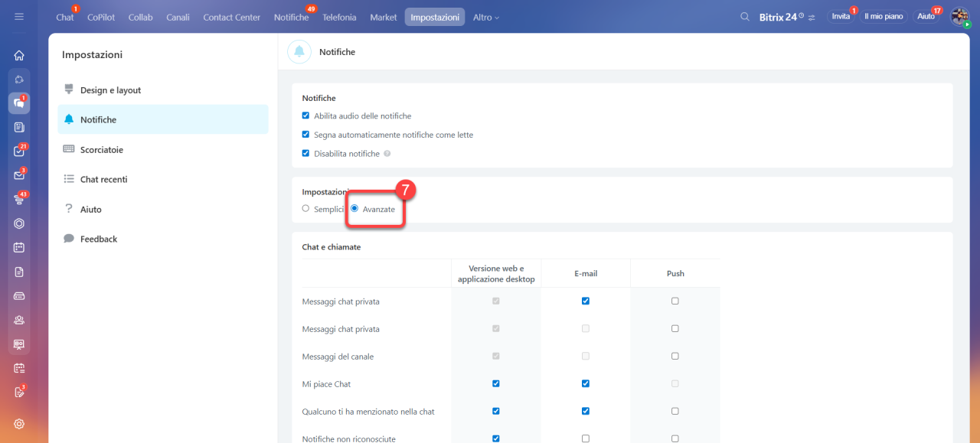The width and height of the screenshot is (980, 443).
Task: Enable Push for Qualcuno ti ha menzionato
Action: coord(675,411)
